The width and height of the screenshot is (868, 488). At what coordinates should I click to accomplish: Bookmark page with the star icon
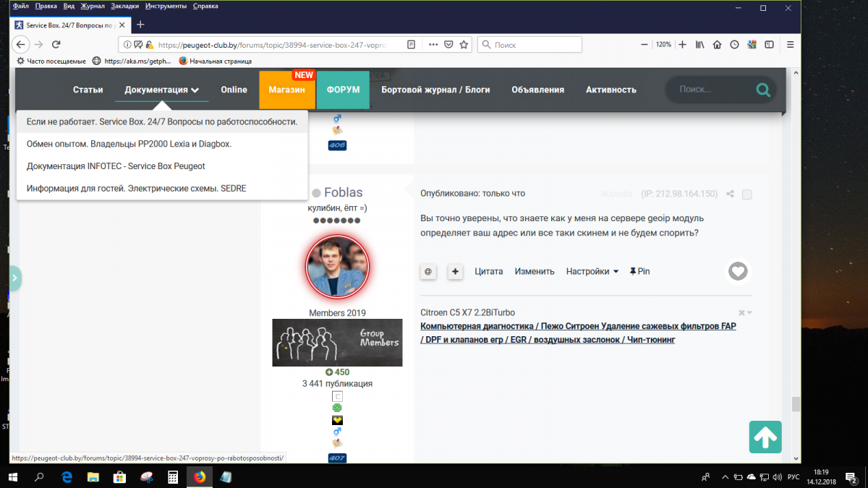(463, 44)
